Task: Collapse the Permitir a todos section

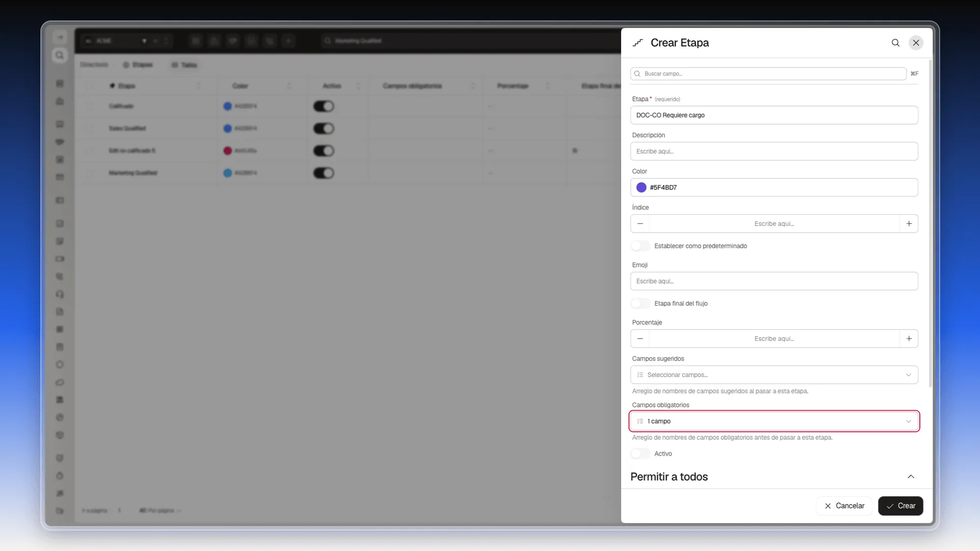Action: tap(911, 477)
